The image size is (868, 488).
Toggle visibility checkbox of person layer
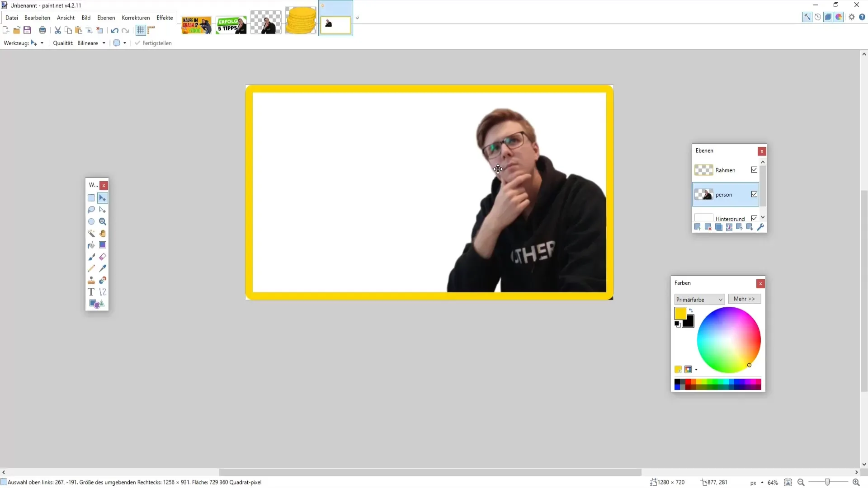(x=754, y=194)
